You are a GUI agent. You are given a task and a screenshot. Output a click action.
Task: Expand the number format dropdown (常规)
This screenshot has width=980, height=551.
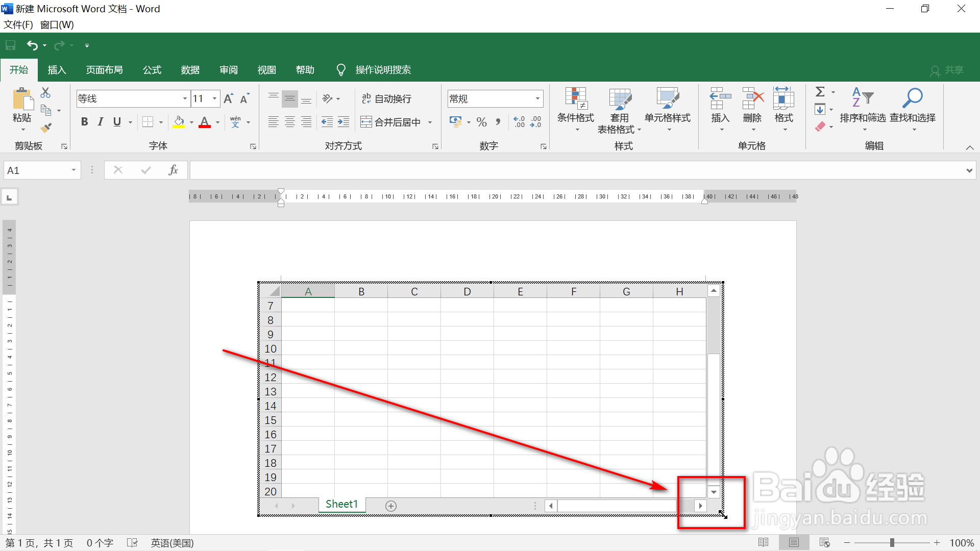click(x=537, y=98)
